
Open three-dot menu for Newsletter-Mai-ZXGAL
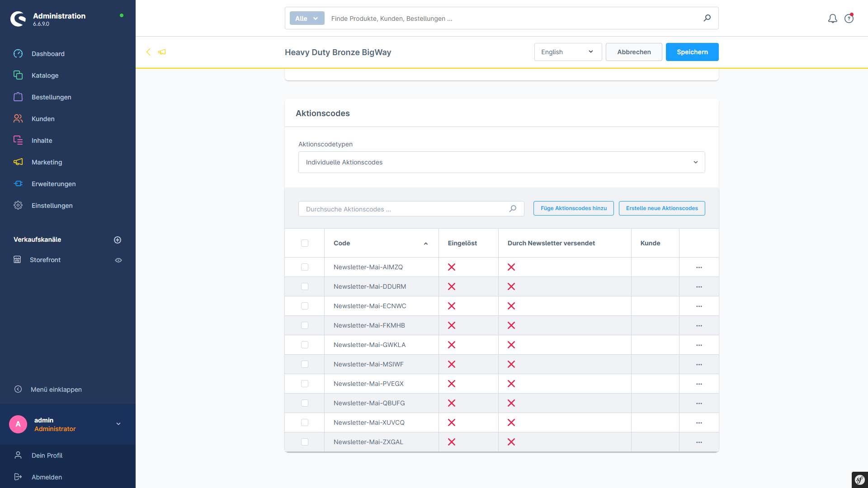[699, 442]
